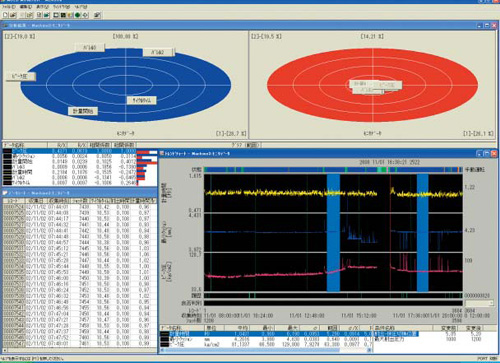
Task: Select 計量開始 label on blue ellipse
Action: pyautogui.click(x=83, y=111)
